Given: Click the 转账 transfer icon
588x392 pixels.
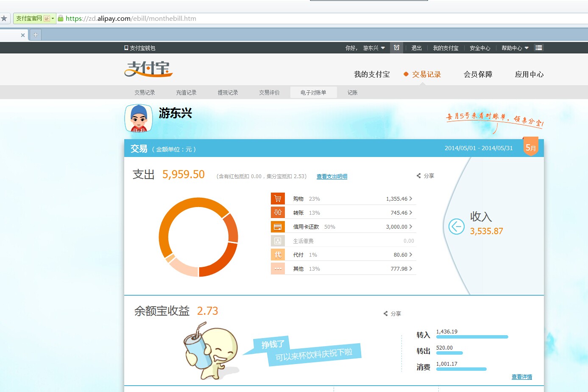Looking at the screenshot, I should [278, 213].
